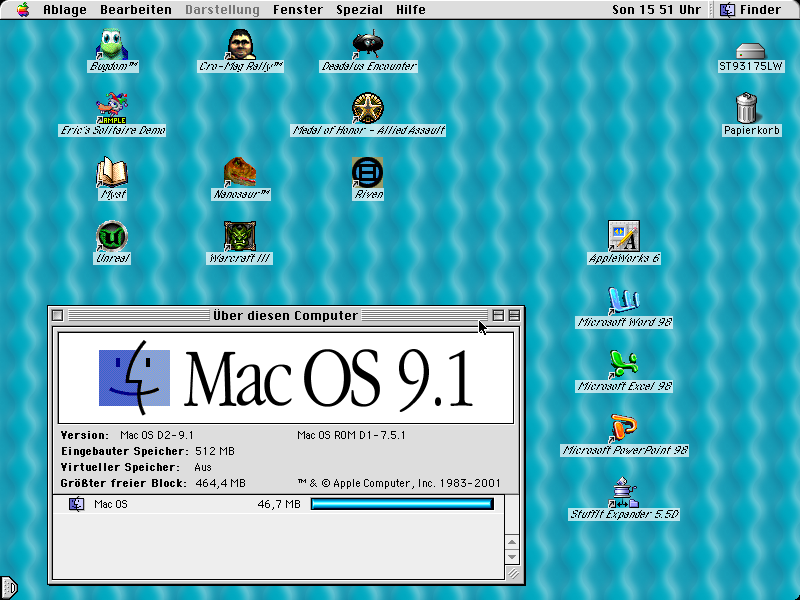Open the Bearbeiten menu
This screenshot has height=600, width=800.
pos(136,10)
